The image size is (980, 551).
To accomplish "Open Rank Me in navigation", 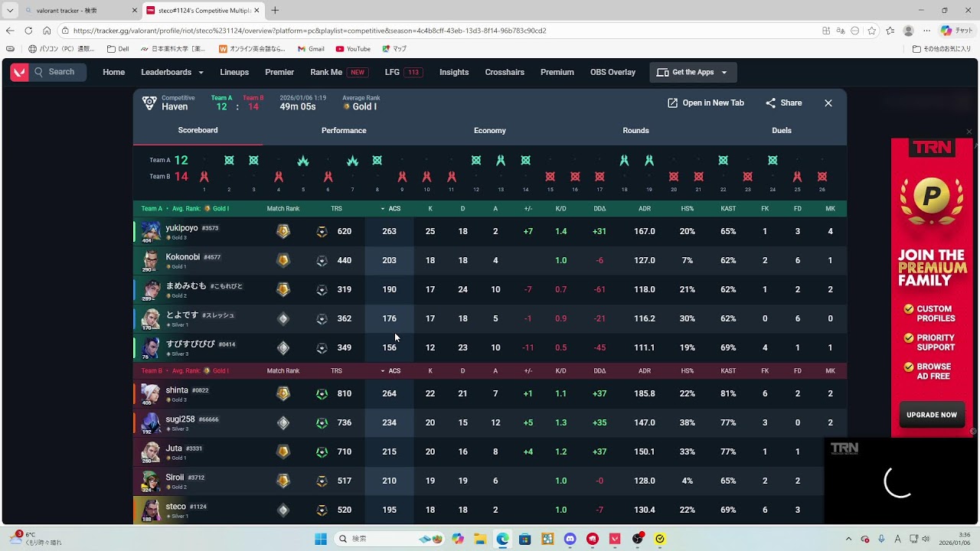I will [338, 72].
